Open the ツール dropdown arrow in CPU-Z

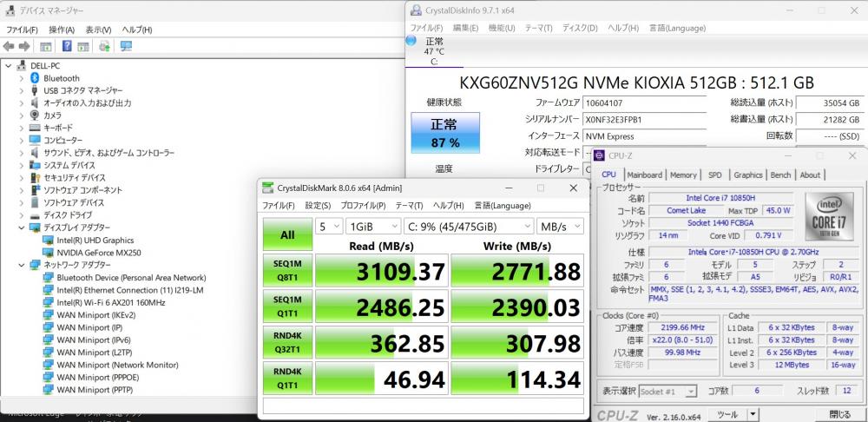pyautogui.click(x=753, y=414)
